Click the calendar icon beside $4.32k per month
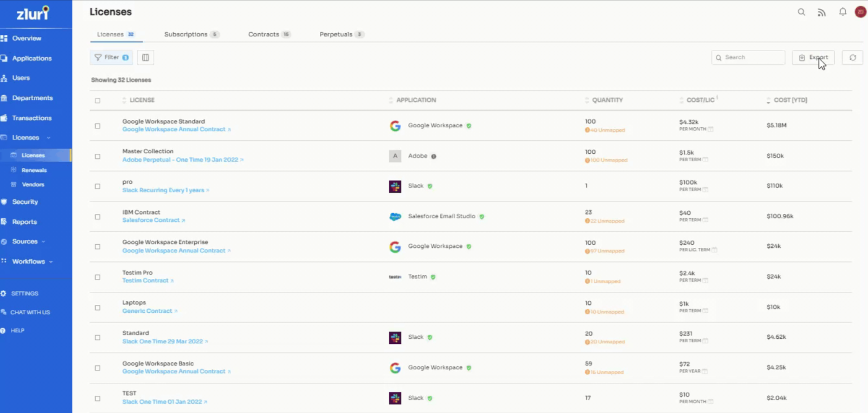This screenshot has width=868, height=413. click(x=711, y=129)
